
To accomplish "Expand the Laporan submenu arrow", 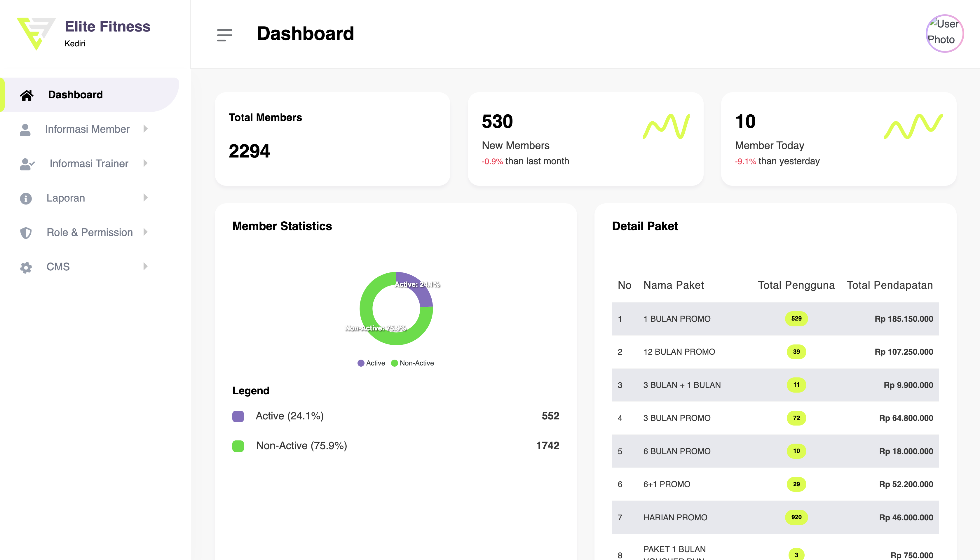I will coord(145,198).
